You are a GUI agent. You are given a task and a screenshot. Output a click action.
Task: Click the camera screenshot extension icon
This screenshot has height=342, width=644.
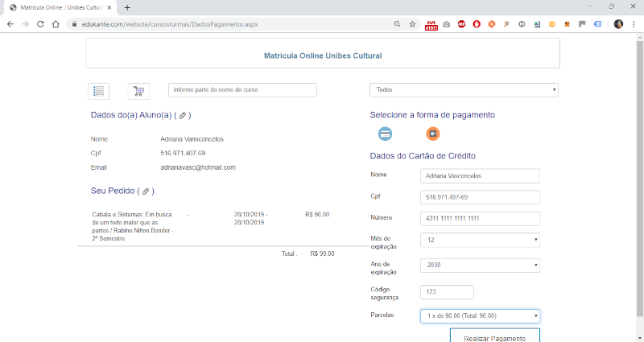[447, 24]
